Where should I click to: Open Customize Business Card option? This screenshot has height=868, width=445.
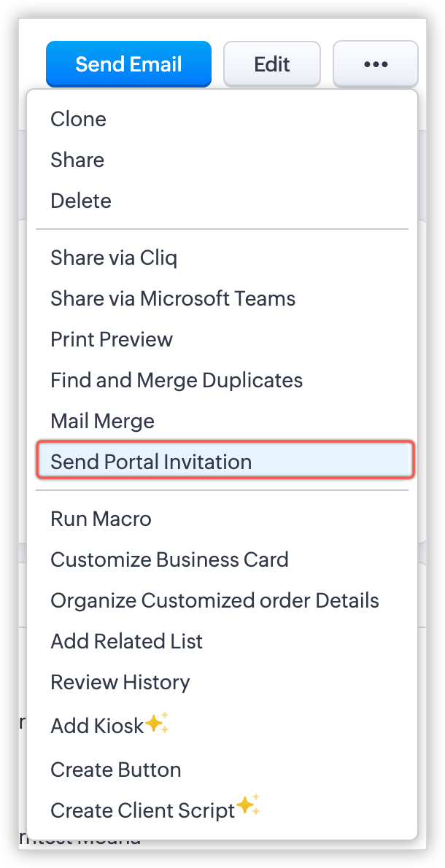(x=169, y=559)
